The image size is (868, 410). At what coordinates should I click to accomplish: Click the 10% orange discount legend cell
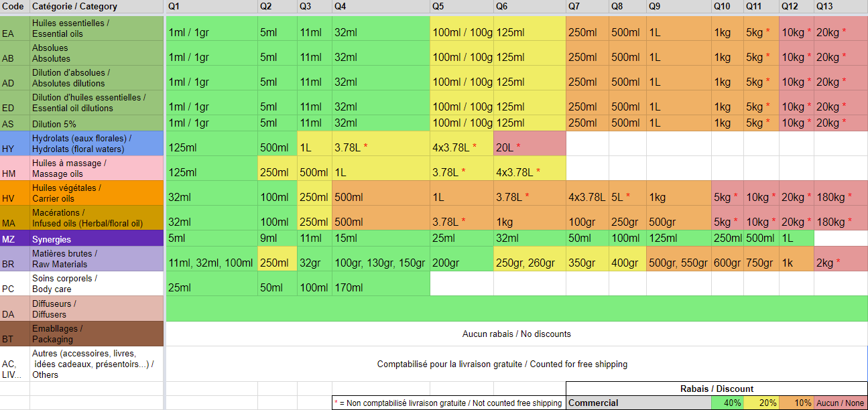click(797, 403)
